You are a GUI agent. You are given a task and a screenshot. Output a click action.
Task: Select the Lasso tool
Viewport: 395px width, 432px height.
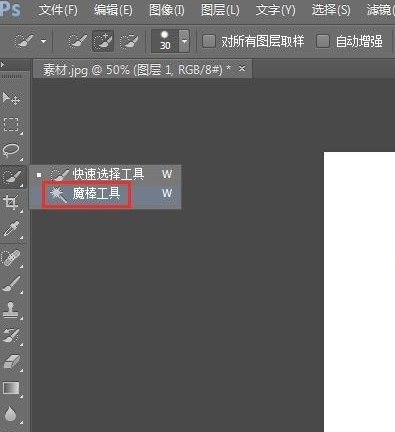(x=11, y=151)
